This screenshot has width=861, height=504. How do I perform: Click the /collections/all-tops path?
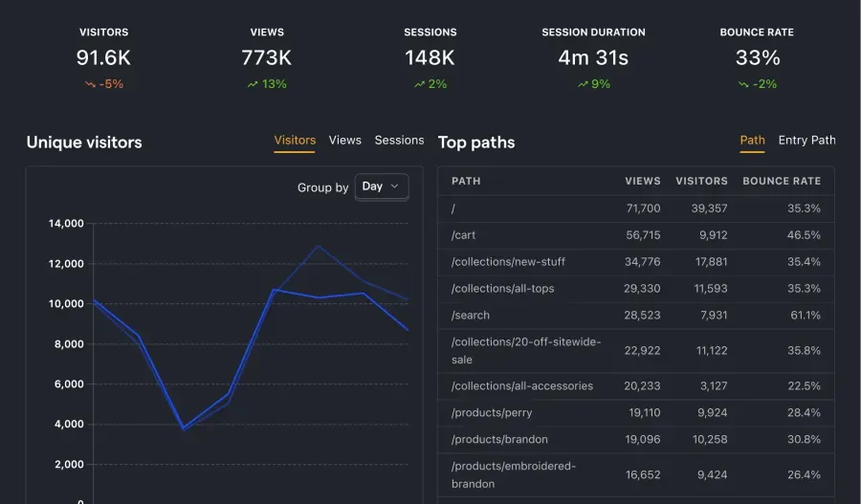click(x=502, y=289)
